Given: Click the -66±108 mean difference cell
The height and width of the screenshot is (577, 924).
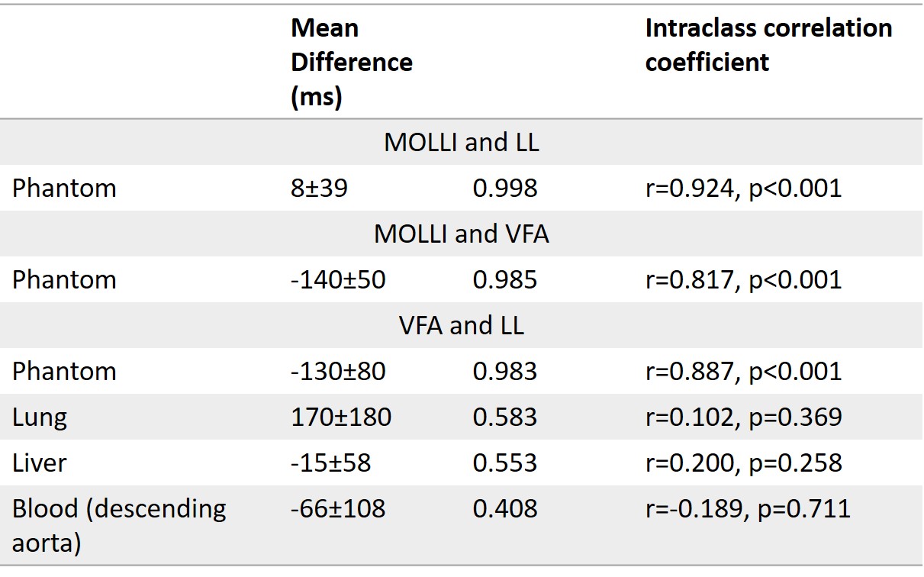Looking at the screenshot, I should pos(338,509).
